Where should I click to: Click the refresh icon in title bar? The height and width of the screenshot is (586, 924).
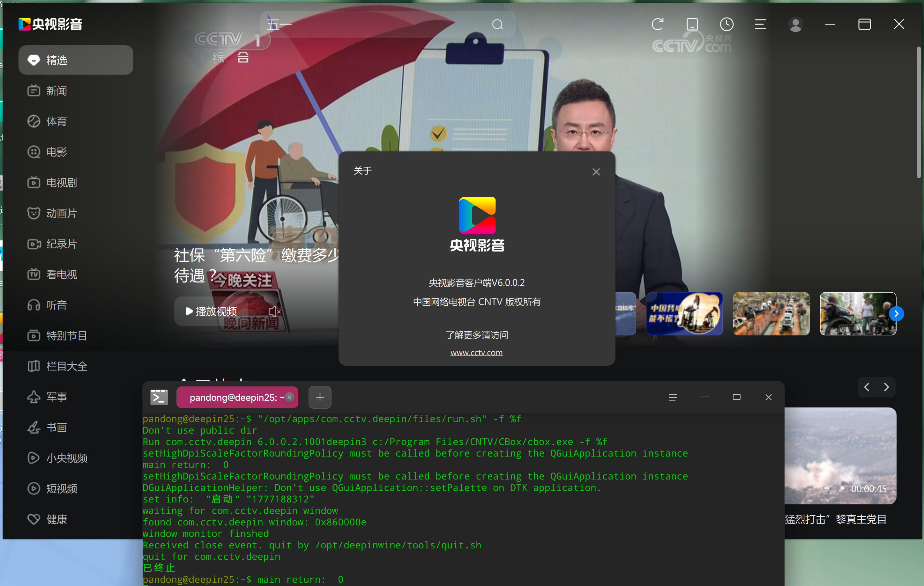tap(658, 24)
